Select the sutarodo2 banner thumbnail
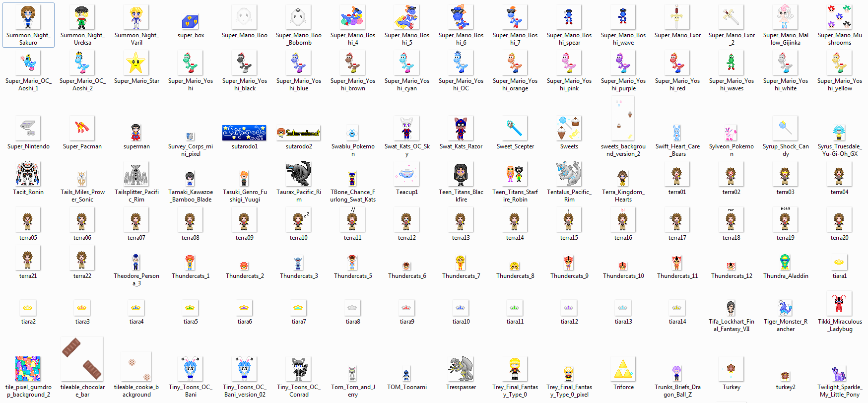Viewport: 868px width, 403px height. coord(299,133)
